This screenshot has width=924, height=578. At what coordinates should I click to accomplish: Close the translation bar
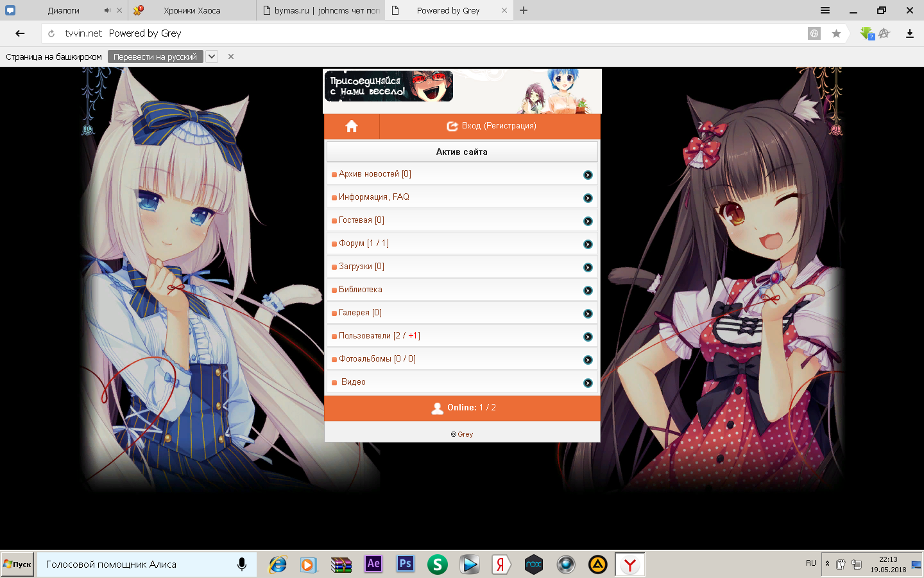231,57
